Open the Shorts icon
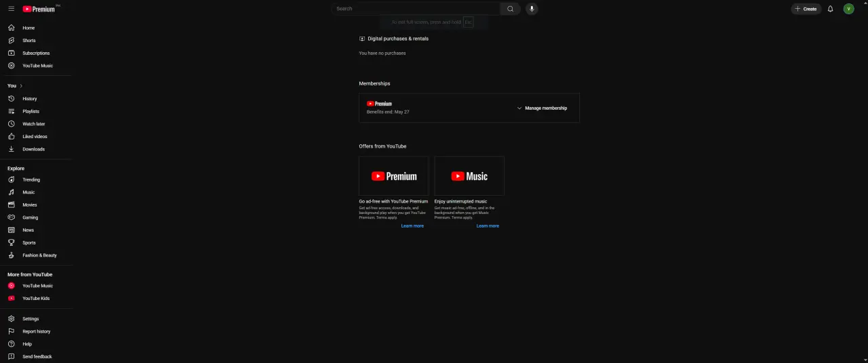The image size is (868, 363). point(11,41)
